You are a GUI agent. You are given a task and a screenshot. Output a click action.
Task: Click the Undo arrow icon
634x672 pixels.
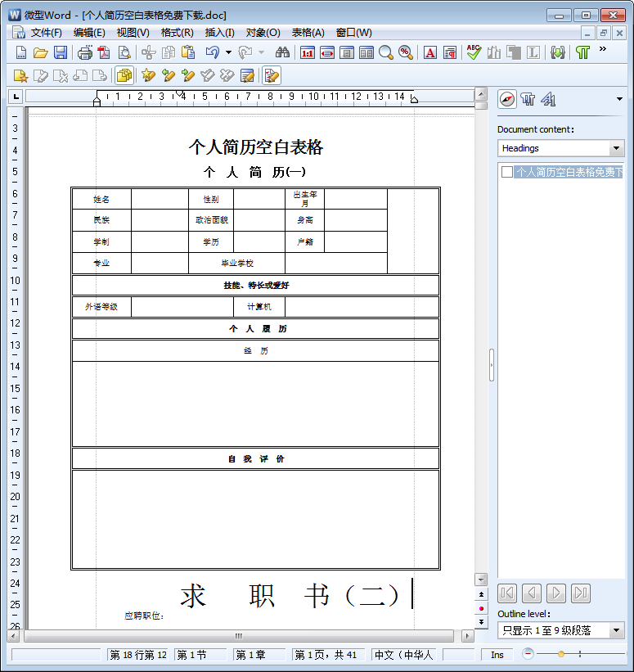pos(212,53)
